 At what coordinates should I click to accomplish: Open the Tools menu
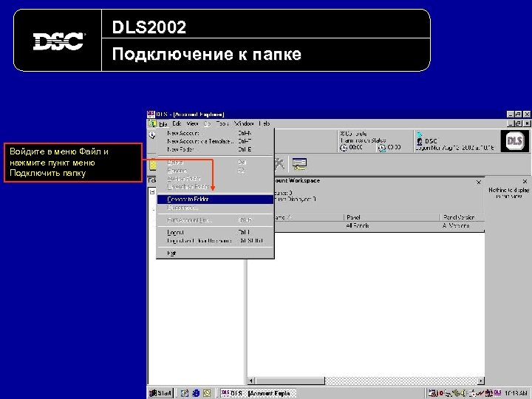tap(222, 124)
